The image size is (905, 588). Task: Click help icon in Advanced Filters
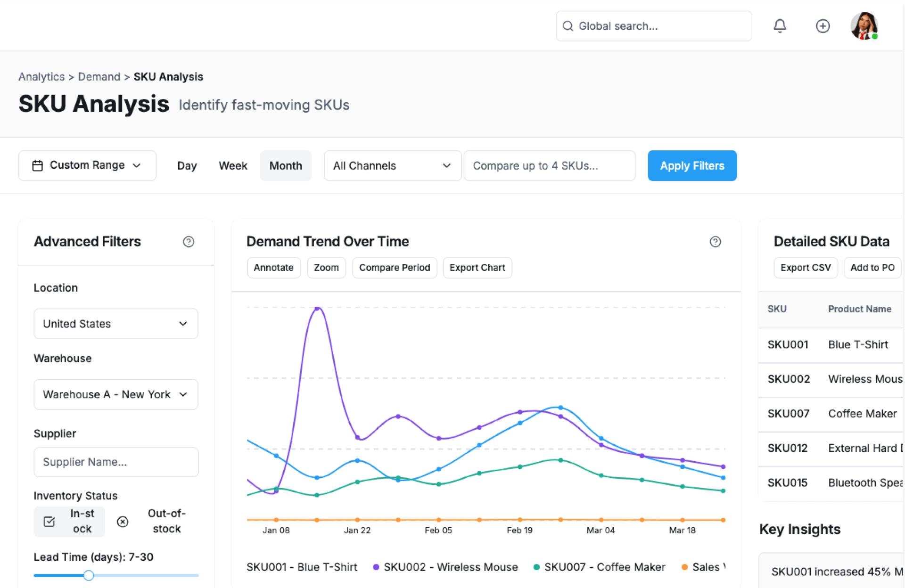click(x=189, y=242)
